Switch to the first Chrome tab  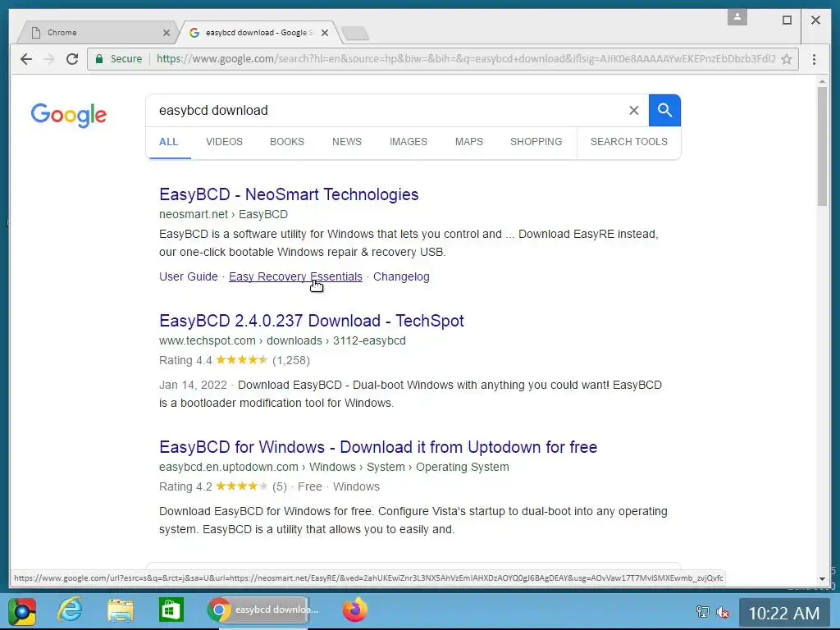[97, 33]
